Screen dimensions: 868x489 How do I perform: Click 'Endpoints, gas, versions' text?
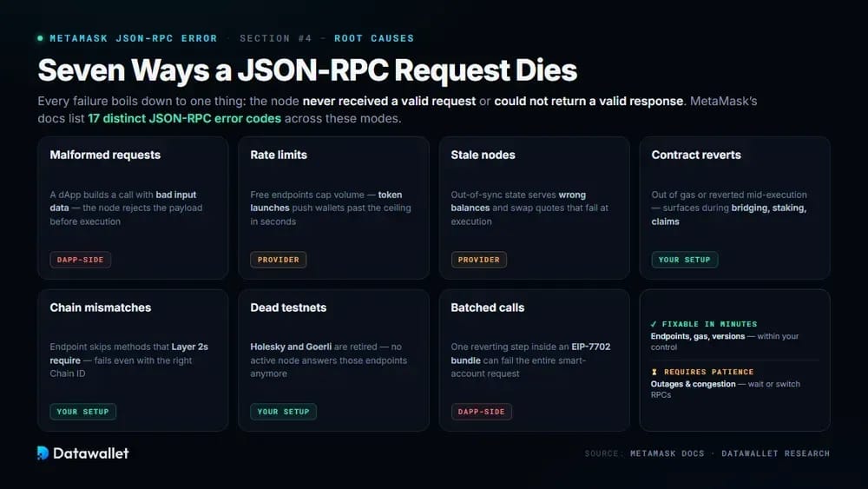[698, 336]
